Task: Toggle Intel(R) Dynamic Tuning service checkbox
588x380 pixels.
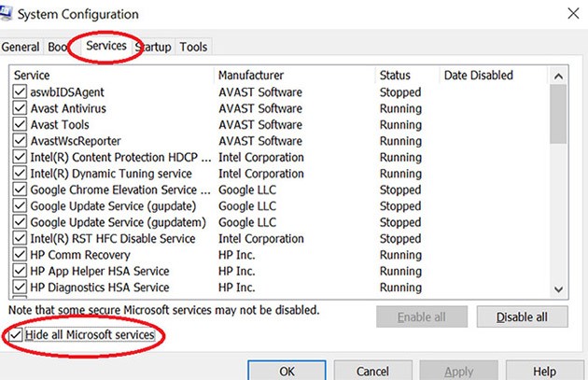Action: point(20,174)
